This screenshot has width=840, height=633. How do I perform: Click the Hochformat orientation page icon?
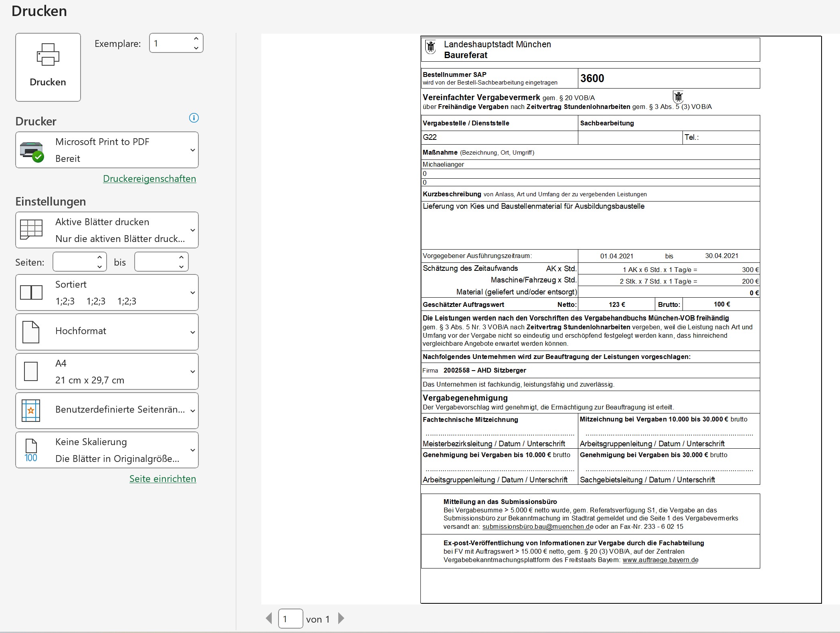31,332
